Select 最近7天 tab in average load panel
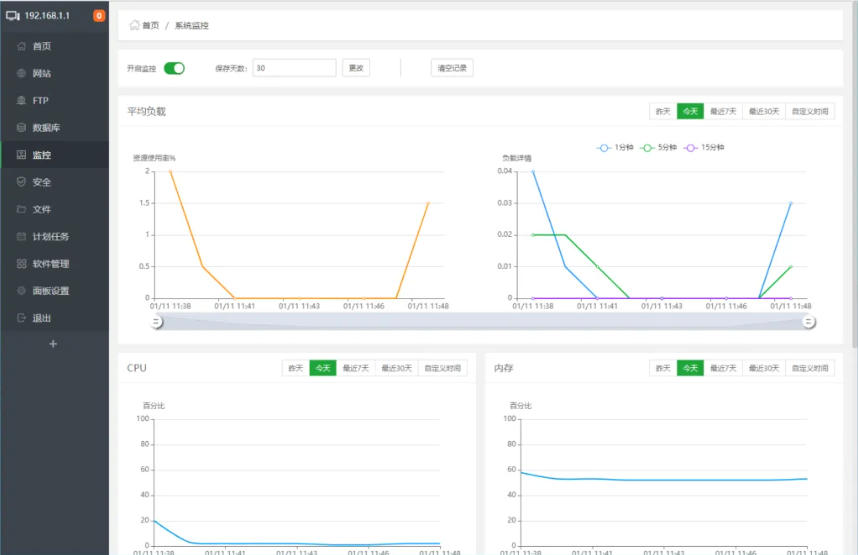858x555 pixels. click(722, 111)
